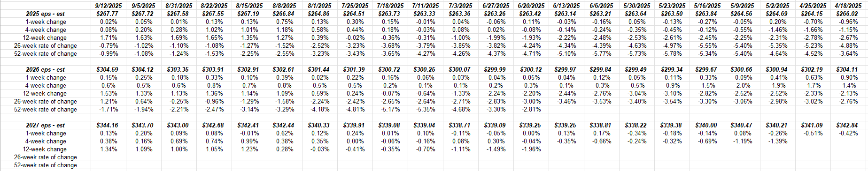Select the 9/12/2025 date header cell
Image resolution: width=868 pixels, height=171 pixels.
click(x=108, y=6)
